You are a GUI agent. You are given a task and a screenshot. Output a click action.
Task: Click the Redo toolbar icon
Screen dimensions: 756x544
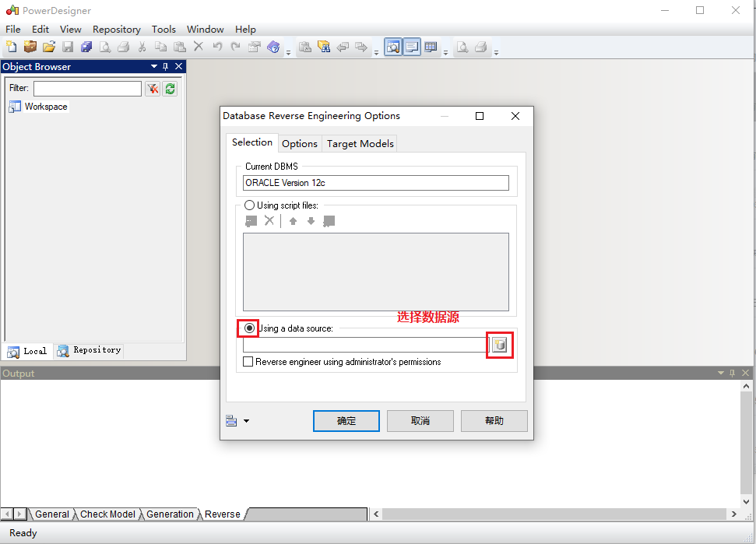pos(235,47)
